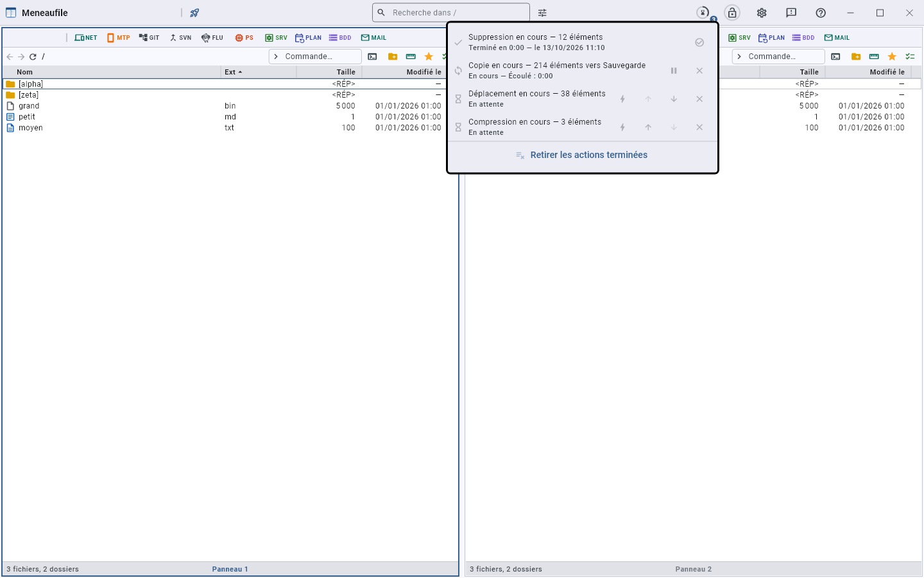Sort by the Ext column header
924x578 pixels.
click(259, 72)
